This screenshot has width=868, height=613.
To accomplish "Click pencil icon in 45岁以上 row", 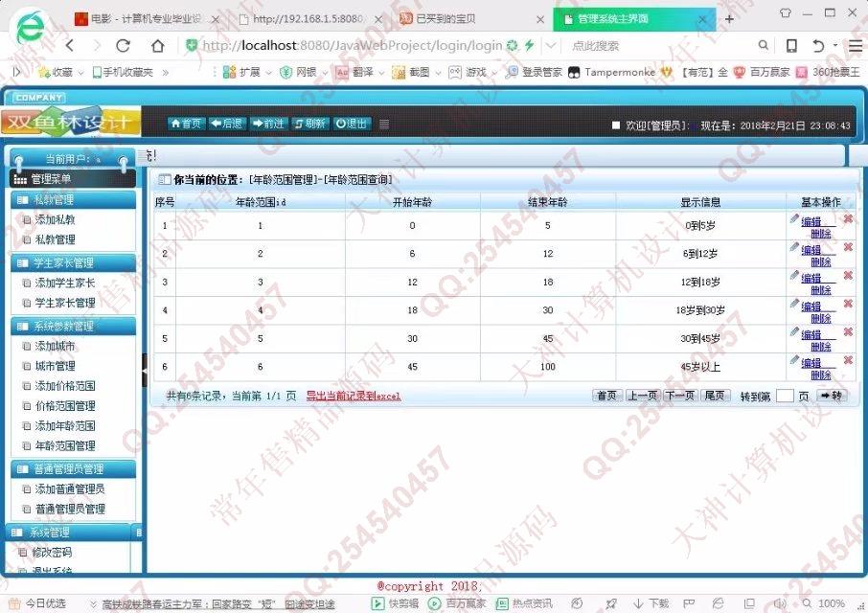I will coord(794,360).
